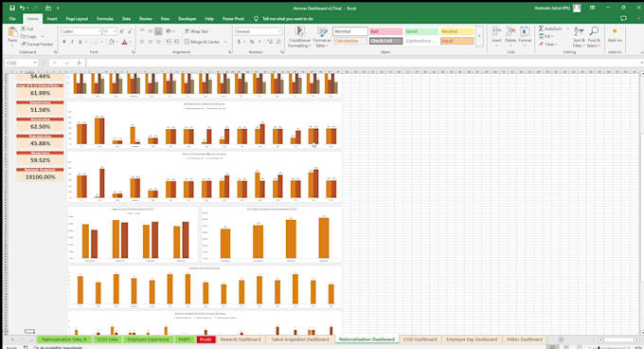
Task: Center text horizontally
Action: [x=150, y=42]
